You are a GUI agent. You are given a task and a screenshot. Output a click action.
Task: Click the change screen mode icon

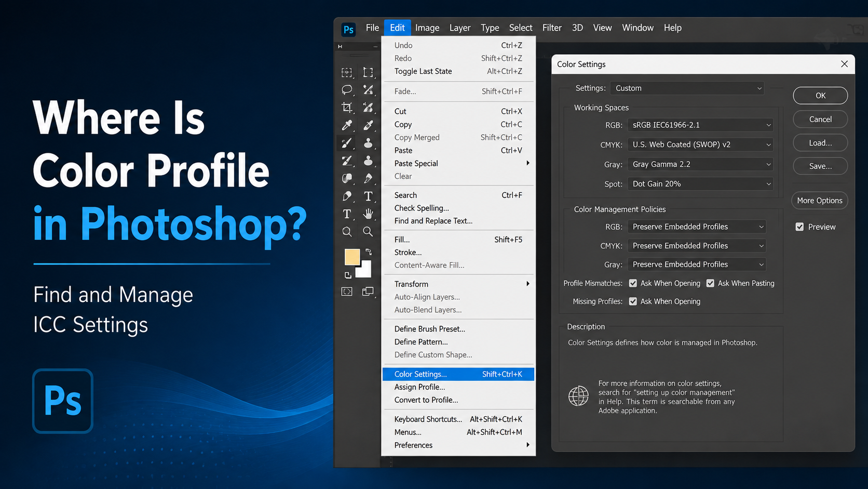click(368, 292)
